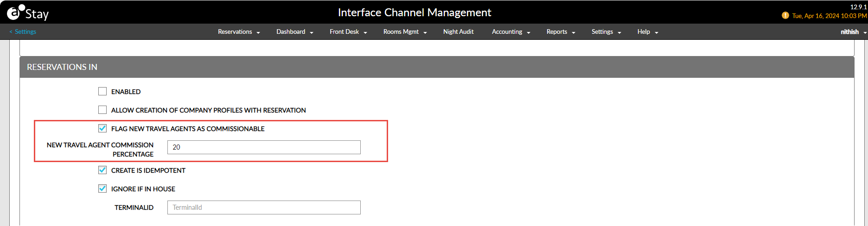Expand the Dashboard menu
This screenshot has height=226, width=868.
coord(295,31)
